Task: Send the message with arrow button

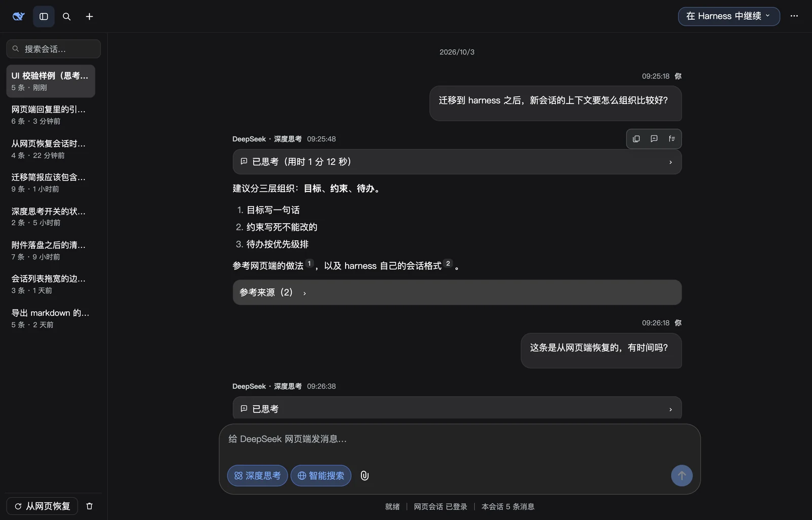Action: [682, 475]
